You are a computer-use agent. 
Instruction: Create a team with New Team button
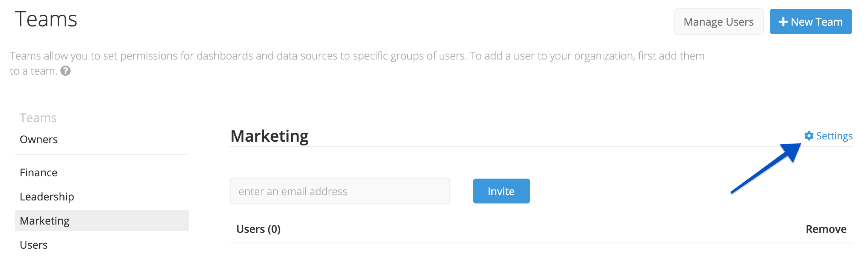811,21
